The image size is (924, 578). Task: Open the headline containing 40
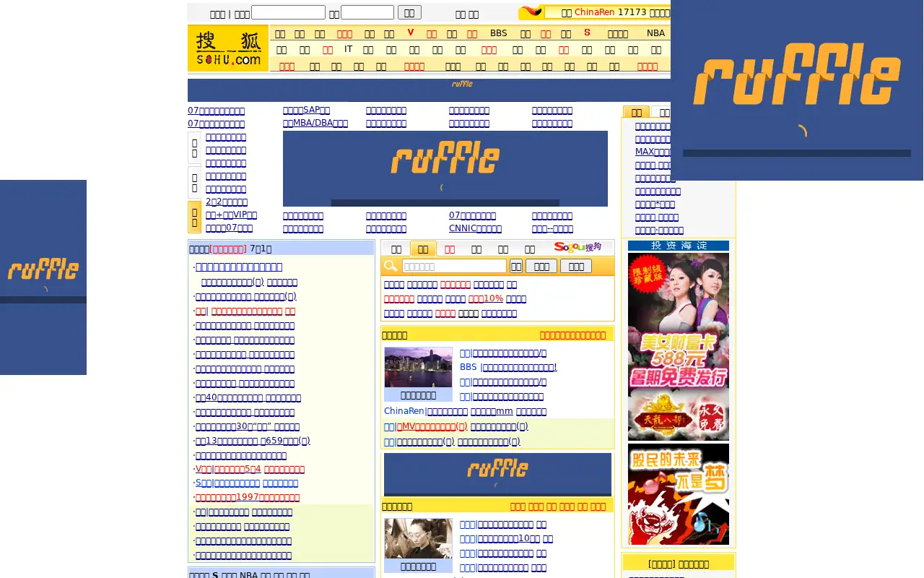pyautogui.click(x=229, y=397)
